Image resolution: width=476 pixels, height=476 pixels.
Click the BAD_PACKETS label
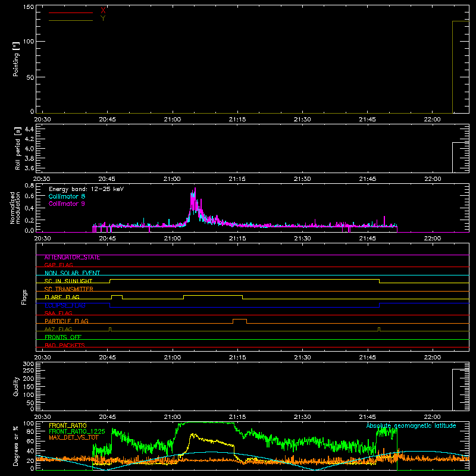pos(65,345)
